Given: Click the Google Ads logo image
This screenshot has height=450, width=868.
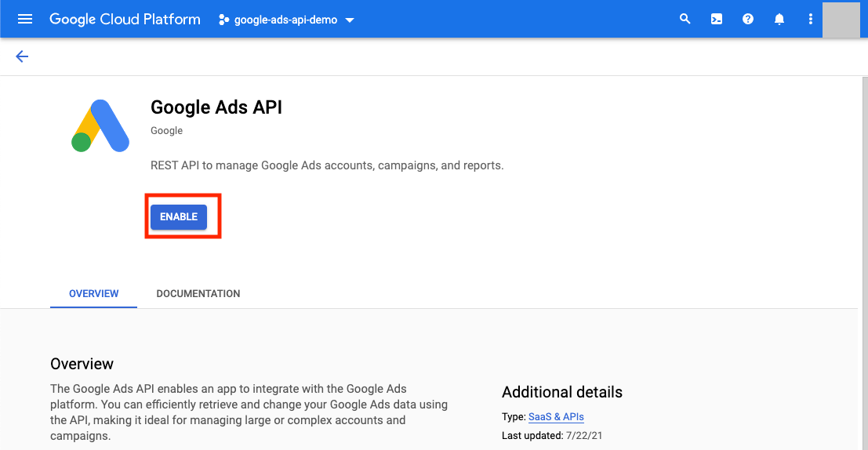Looking at the screenshot, I should tap(100, 125).
